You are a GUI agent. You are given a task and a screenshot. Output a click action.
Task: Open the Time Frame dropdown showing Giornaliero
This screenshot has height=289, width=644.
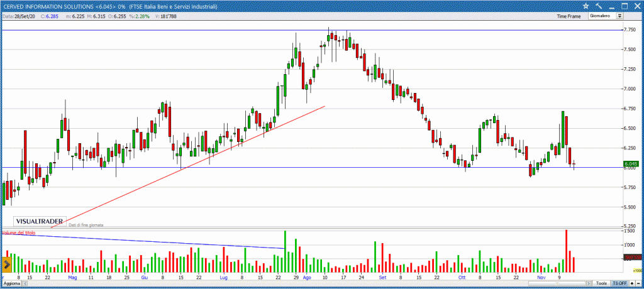(606, 16)
